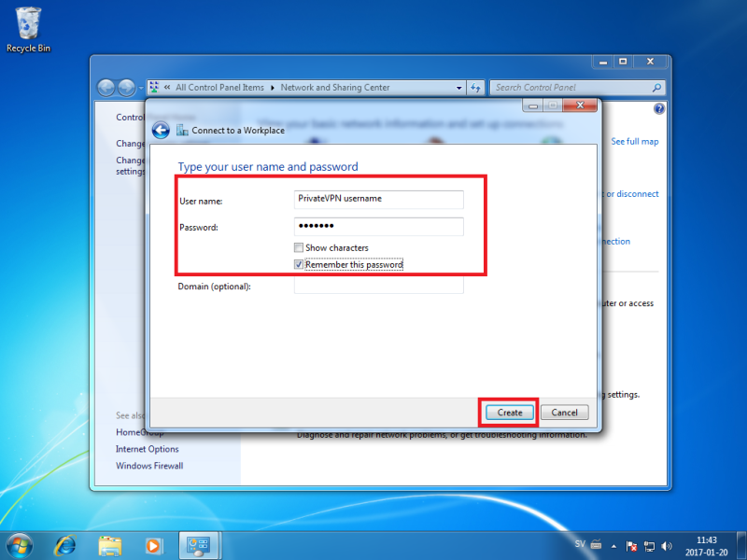The height and width of the screenshot is (560, 747).
Task: Click the 'Type your user name and password' heading
Action: click(268, 167)
